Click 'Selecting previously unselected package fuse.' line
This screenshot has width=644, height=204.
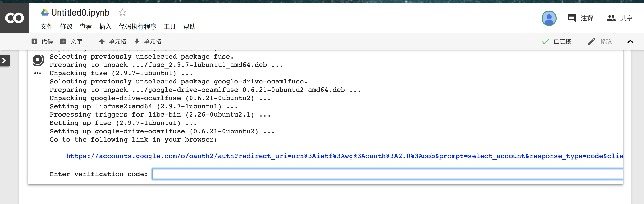(x=141, y=57)
